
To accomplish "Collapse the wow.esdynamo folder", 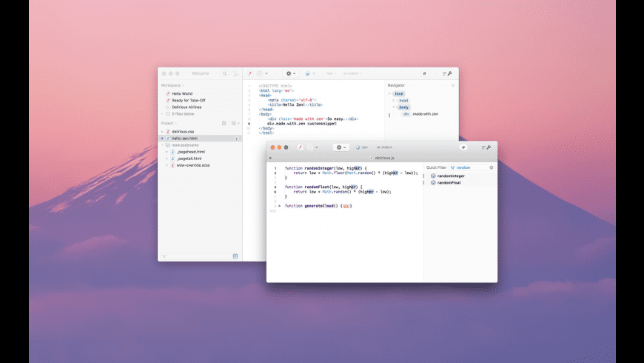I will [162, 145].
